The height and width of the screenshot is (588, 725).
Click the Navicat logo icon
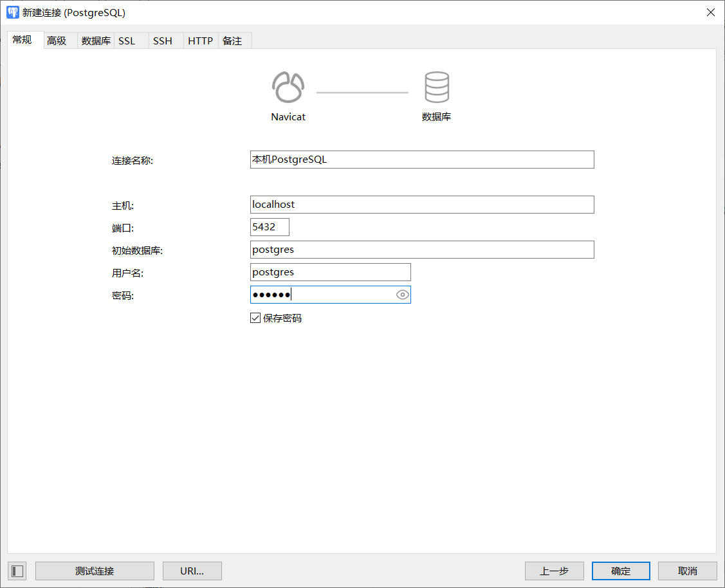(x=288, y=87)
